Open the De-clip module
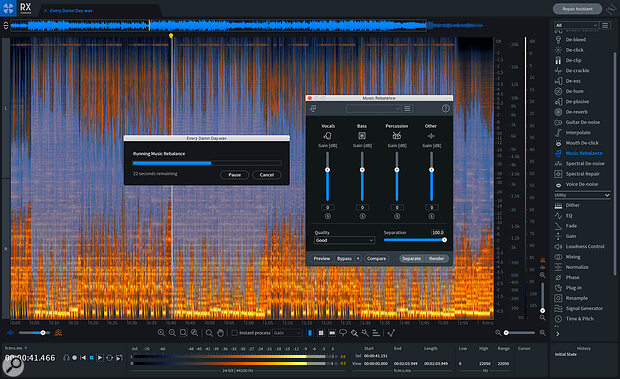 [568, 60]
